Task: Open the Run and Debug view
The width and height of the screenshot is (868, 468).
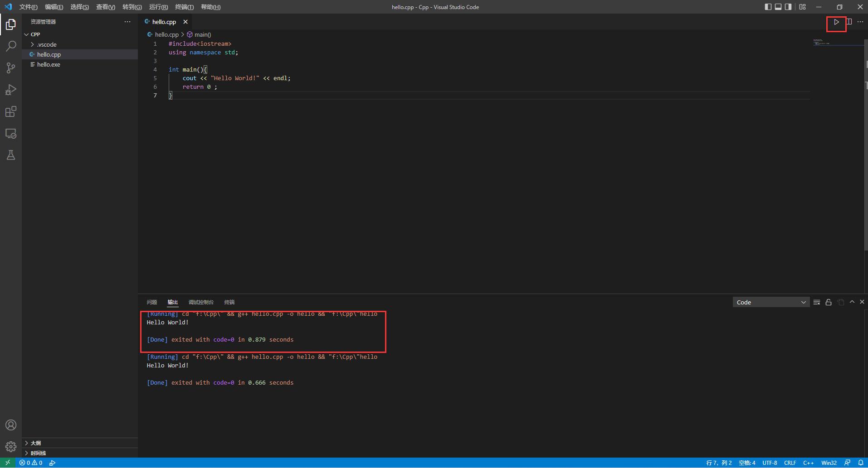Action: point(11,90)
